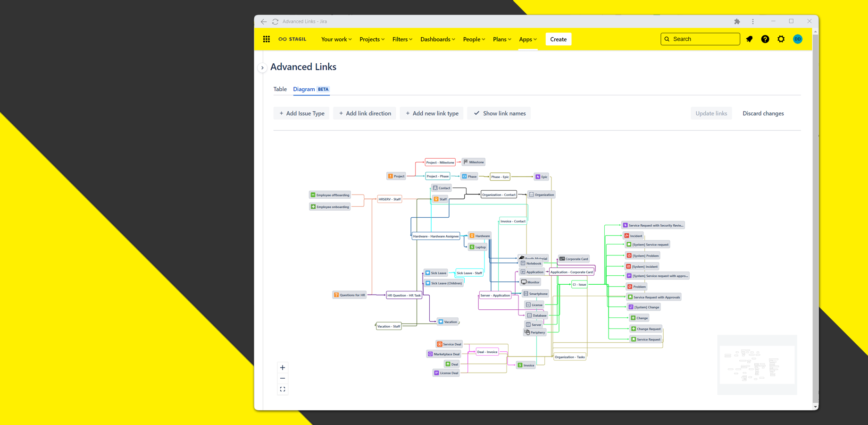Click the Hardware node icon in the diagram
This screenshot has height=425, width=868.
(x=472, y=236)
